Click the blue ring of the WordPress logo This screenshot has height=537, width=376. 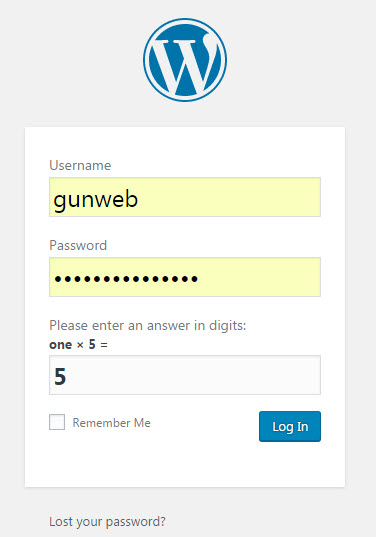pos(185,20)
